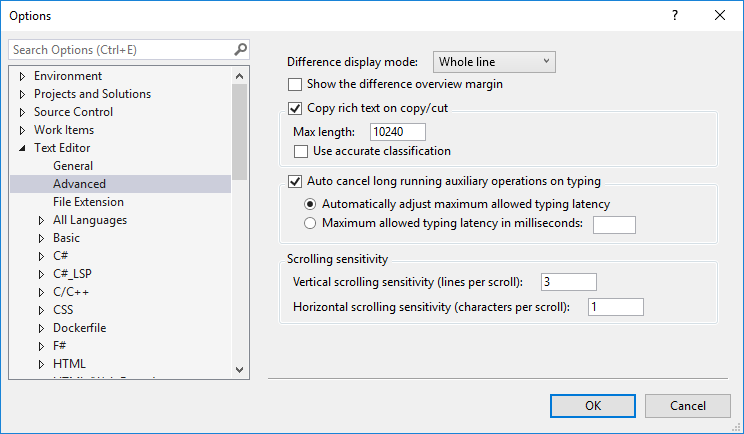The height and width of the screenshot is (434, 744).
Task: Enable Show the difference overview margin
Action: click(x=295, y=84)
